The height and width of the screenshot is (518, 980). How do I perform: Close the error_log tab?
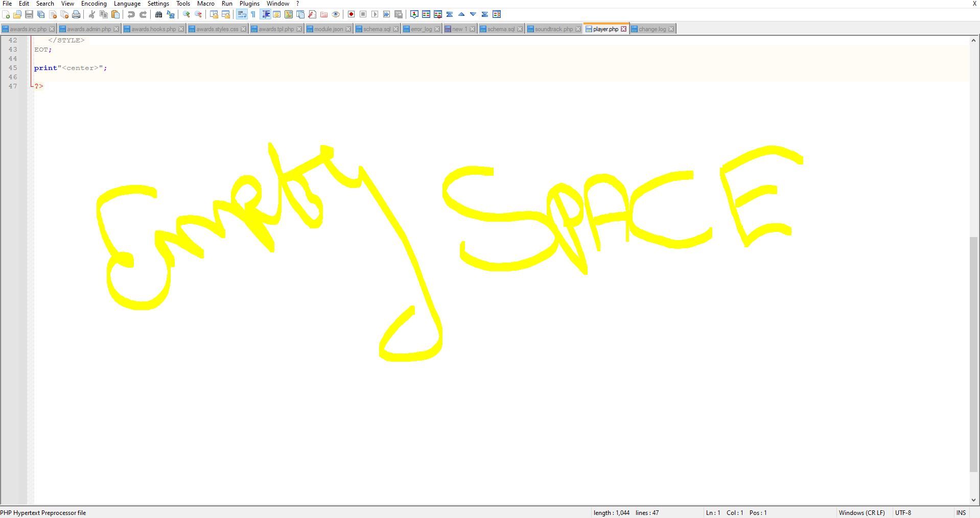point(437,29)
